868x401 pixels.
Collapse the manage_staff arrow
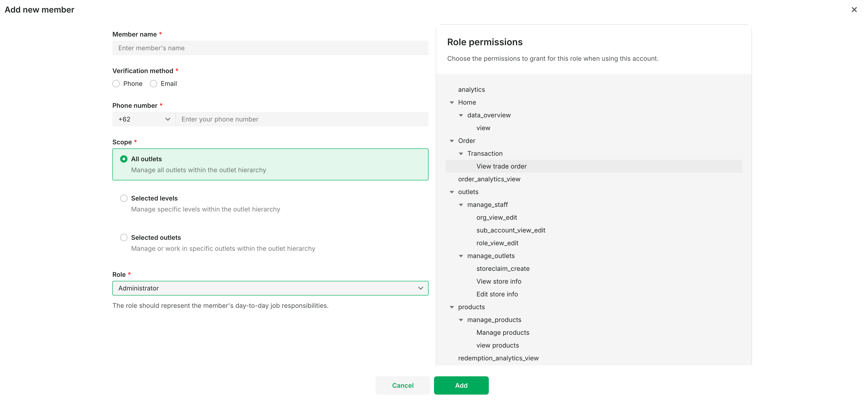click(x=461, y=205)
